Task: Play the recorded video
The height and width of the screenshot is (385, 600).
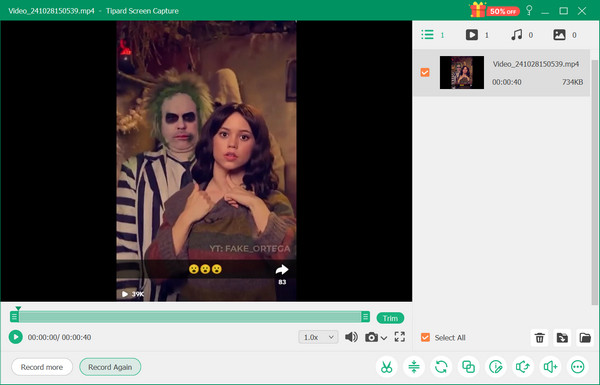Action: pos(16,337)
